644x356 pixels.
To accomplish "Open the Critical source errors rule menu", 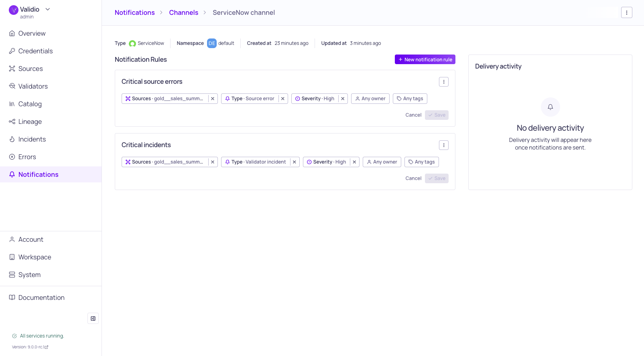I will pos(443,82).
